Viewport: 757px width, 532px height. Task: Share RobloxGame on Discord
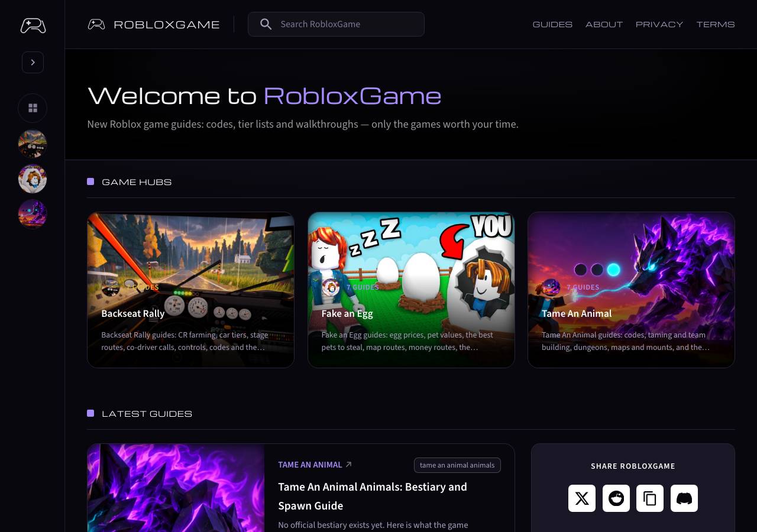tap(684, 498)
